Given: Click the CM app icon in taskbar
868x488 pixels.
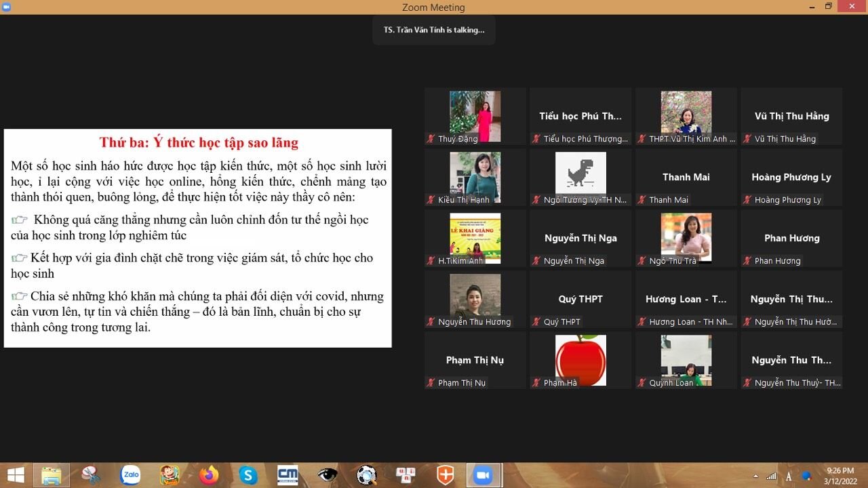Looking at the screenshot, I should pyautogui.click(x=288, y=475).
